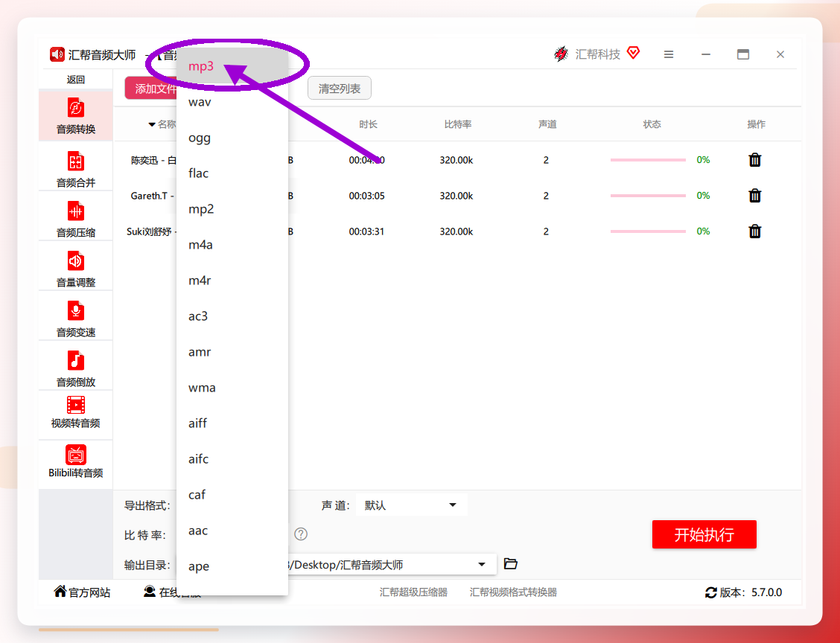Image resolution: width=840 pixels, height=643 pixels.
Task: Open the 官方网站 official website link
Action: 82,592
